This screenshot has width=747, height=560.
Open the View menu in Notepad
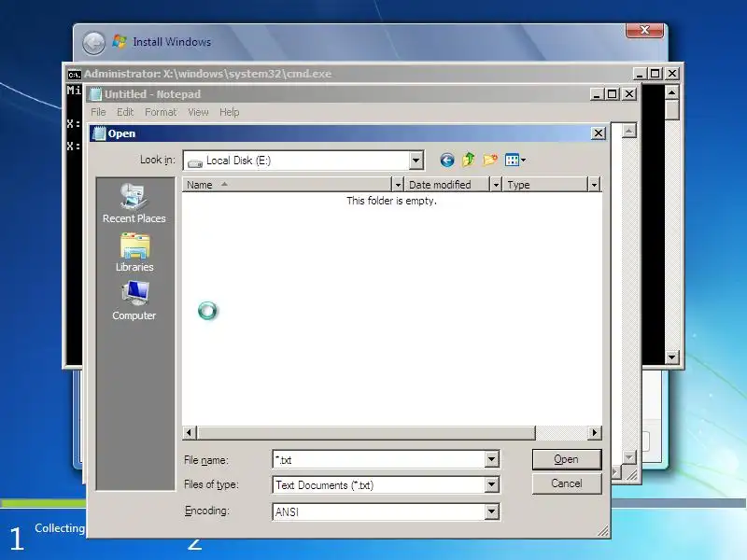198,112
